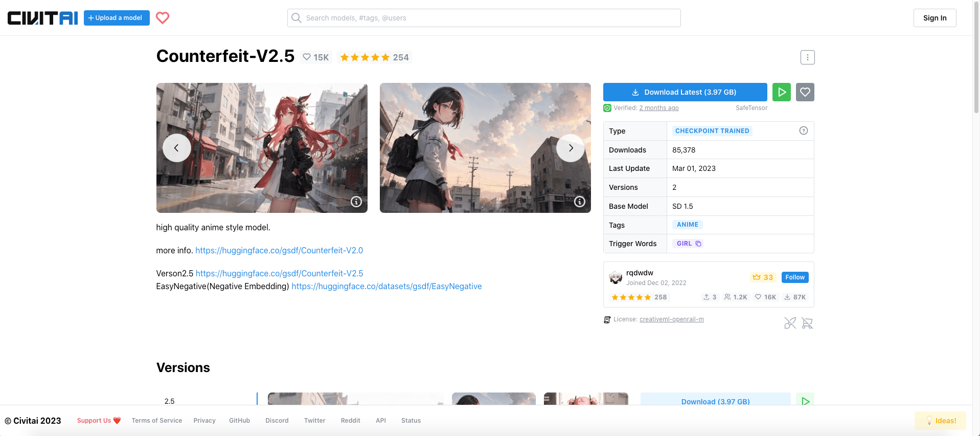Click Support Us footer link
Image resolution: width=980 pixels, height=436 pixels.
tap(99, 421)
